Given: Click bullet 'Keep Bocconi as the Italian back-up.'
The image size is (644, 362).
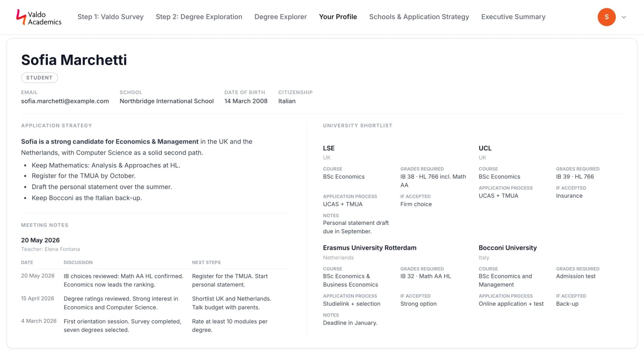Looking at the screenshot, I should [87, 198].
